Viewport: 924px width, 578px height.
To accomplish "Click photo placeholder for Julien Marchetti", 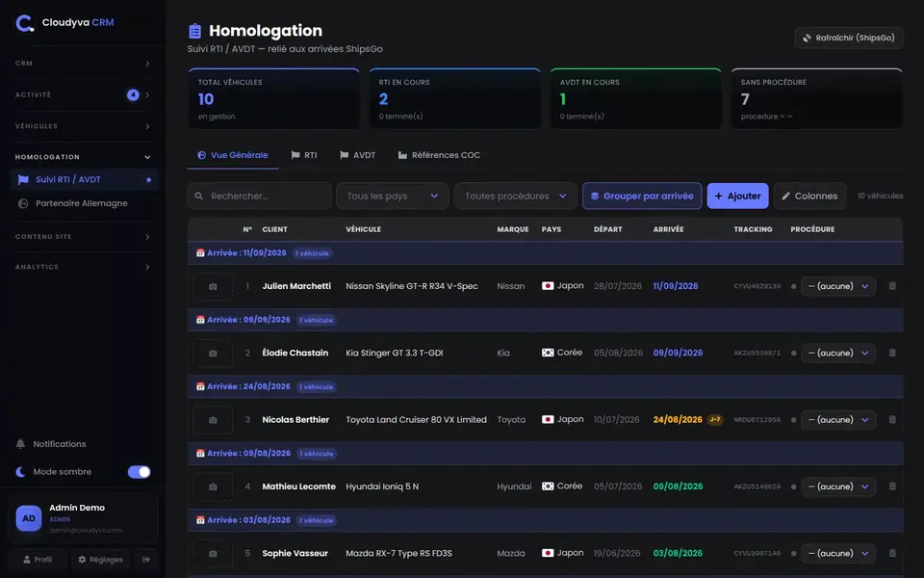I will tap(213, 286).
